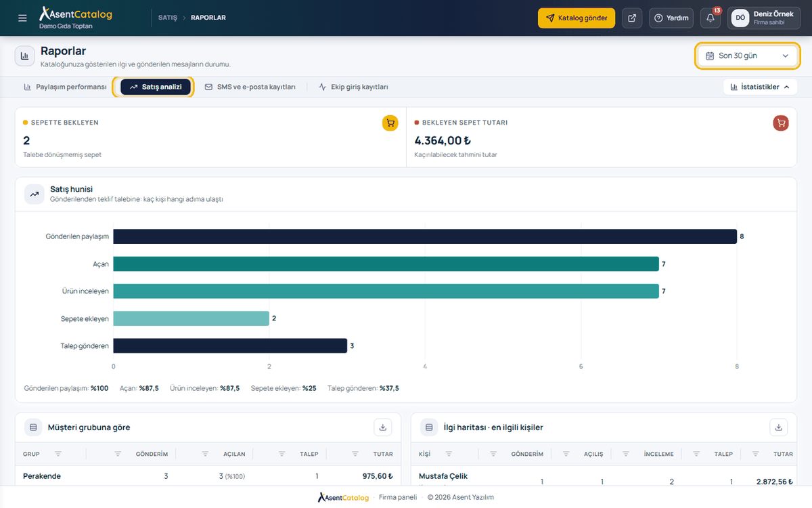812x508 pixels.
Task: Go to the Ekip giriş kayıtları tab
Action: (353, 87)
